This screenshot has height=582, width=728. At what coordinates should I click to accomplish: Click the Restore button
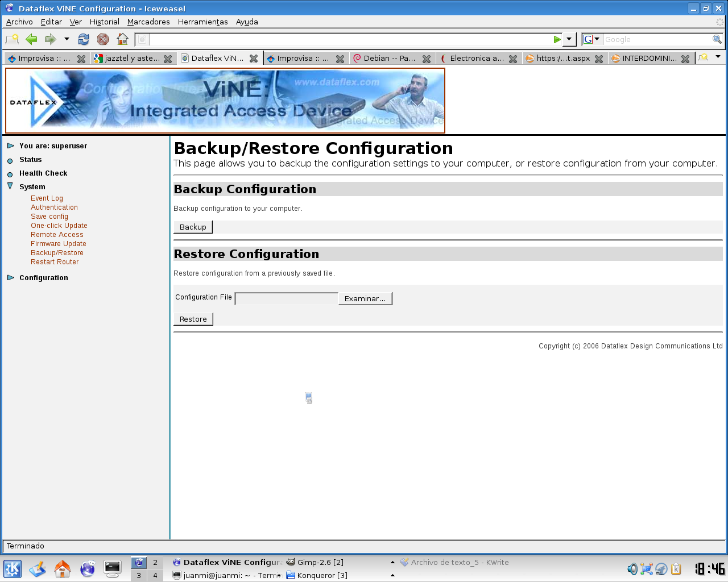pyautogui.click(x=193, y=319)
